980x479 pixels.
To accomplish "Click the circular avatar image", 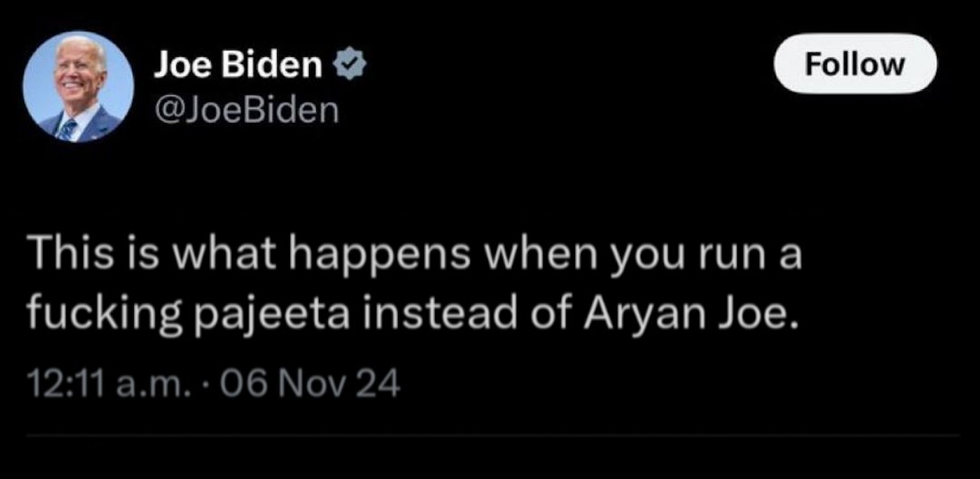I will (78, 87).
